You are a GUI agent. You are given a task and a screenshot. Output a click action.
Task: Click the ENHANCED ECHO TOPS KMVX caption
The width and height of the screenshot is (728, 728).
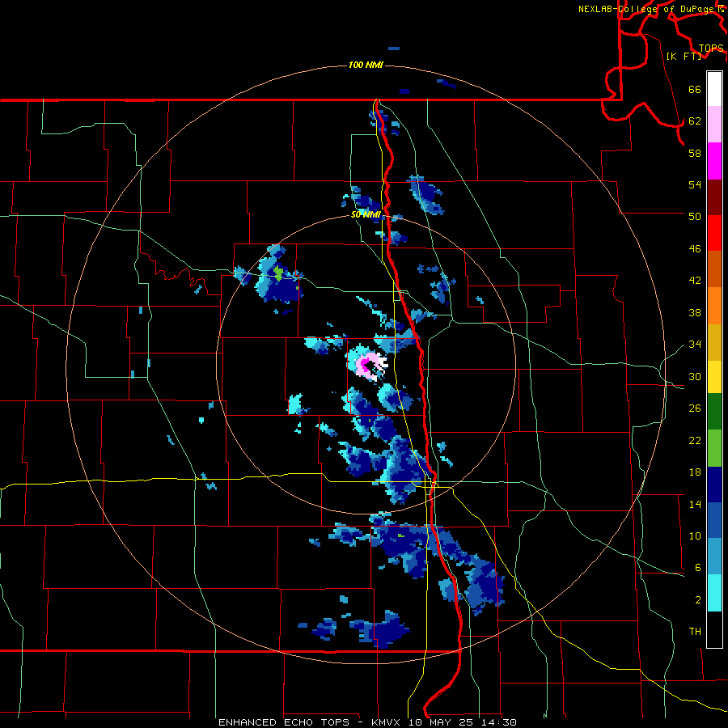click(367, 722)
